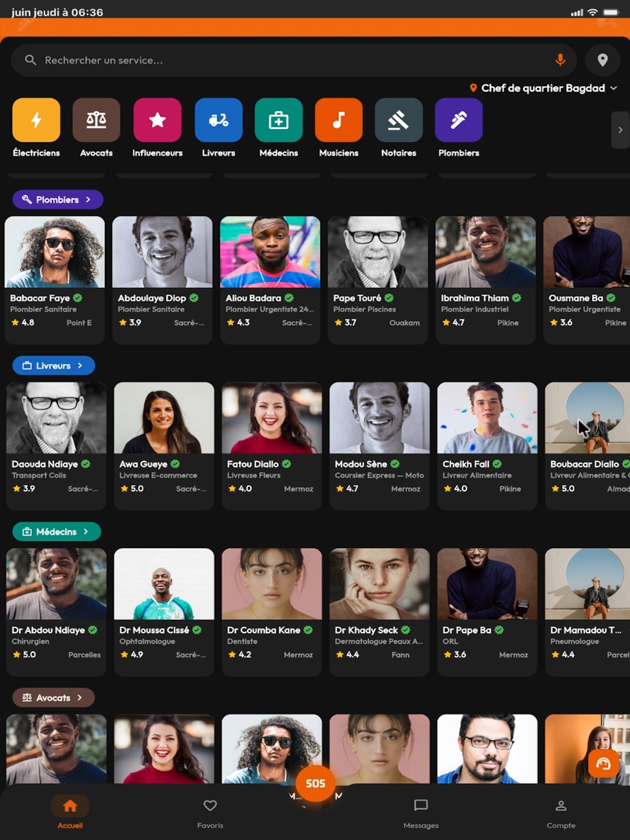Select the Électriciens category icon
The width and height of the screenshot is (630, 840).
pos(36,120)
